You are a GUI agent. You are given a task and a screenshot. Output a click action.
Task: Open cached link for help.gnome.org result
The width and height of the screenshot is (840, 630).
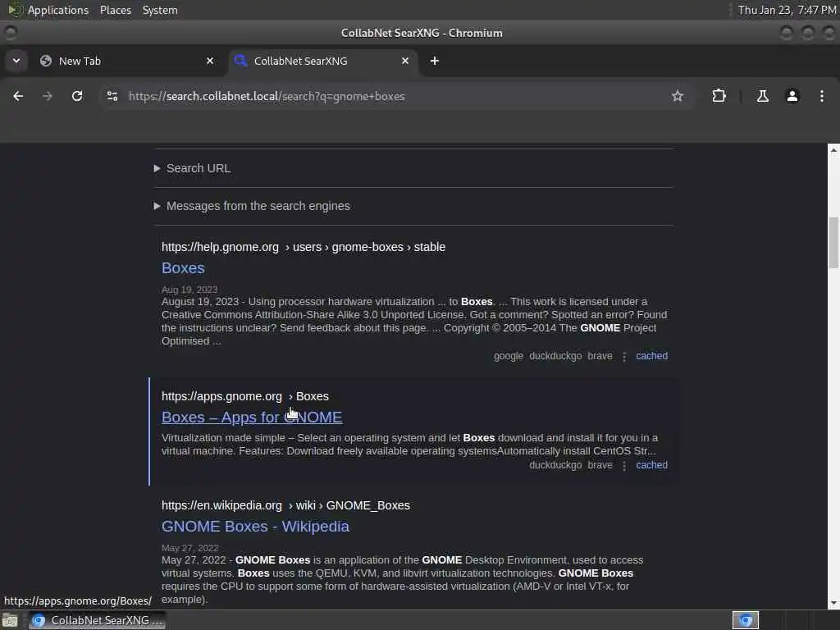(x=651, y=356)
